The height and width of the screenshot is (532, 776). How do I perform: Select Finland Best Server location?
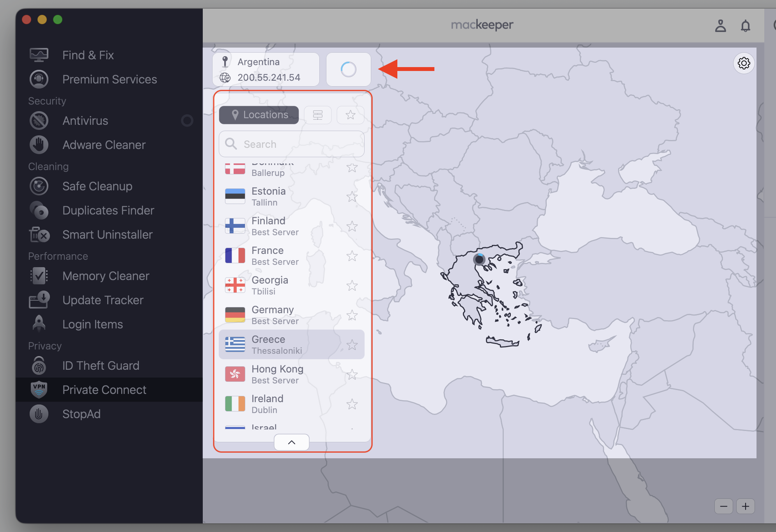click(x=292, y=226)
